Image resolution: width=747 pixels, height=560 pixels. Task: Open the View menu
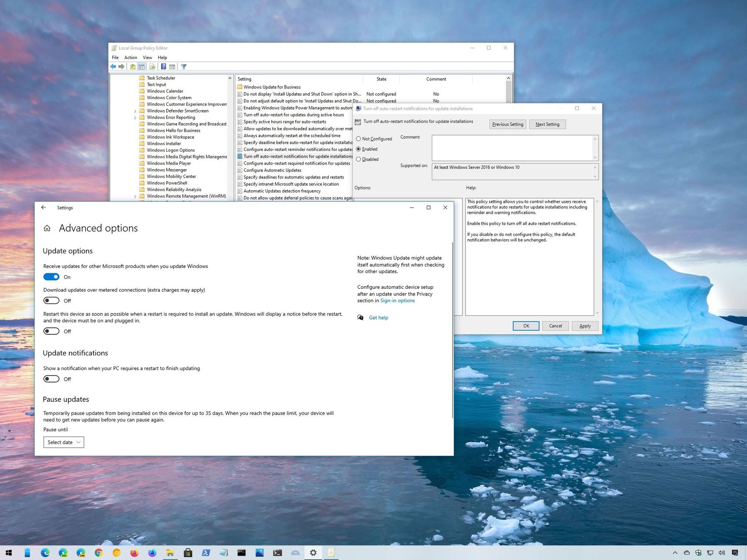147,57
